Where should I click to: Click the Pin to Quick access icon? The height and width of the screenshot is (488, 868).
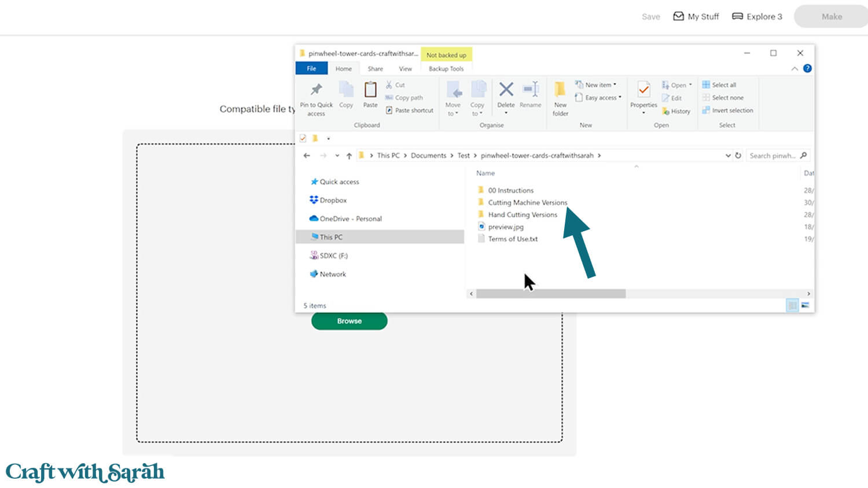click(x=316, y=90)
